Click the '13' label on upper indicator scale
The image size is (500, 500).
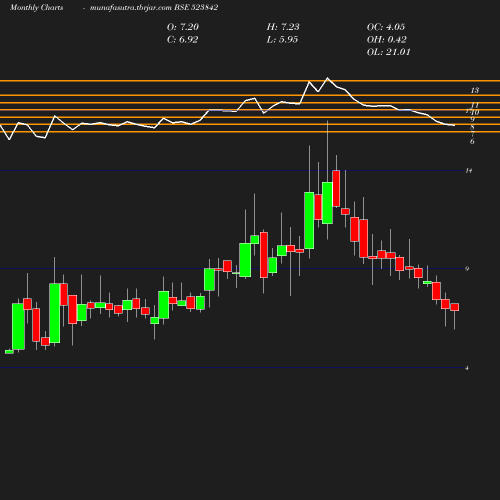click(x=475, y=90)
